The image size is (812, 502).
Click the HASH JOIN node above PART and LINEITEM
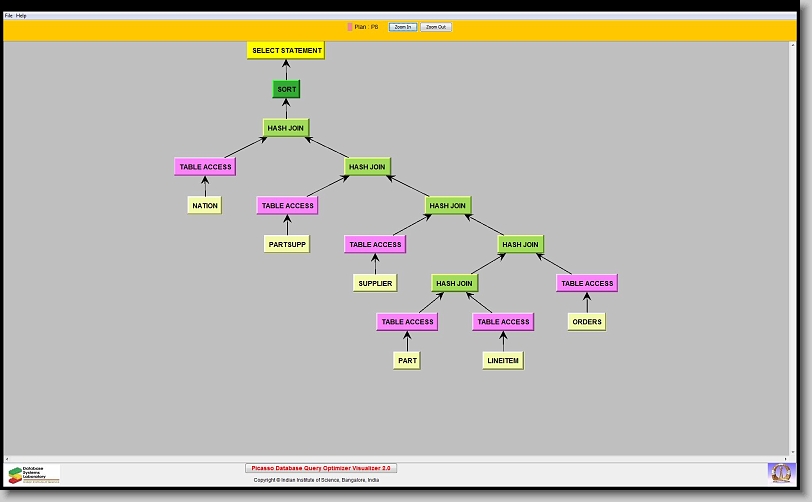tap(454, 283)
